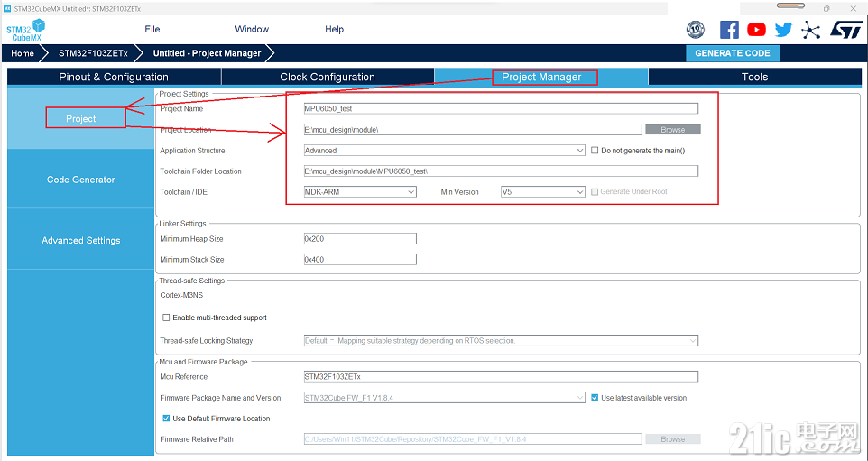Image resolution: width=868 pixels, height=461 pixels.
Task: Click the Application Structure label
Action: tap(192, 151)
